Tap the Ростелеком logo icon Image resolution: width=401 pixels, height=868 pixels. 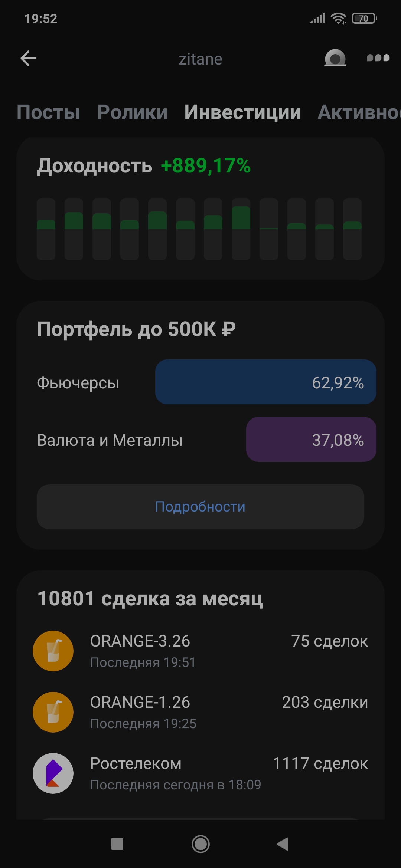(x=53, y=773)
